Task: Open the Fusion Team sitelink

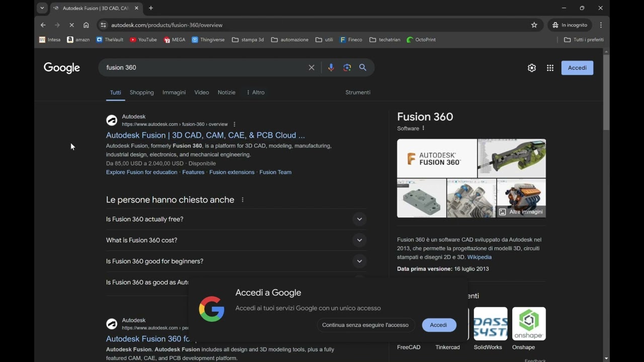Action: click(275, 172)
